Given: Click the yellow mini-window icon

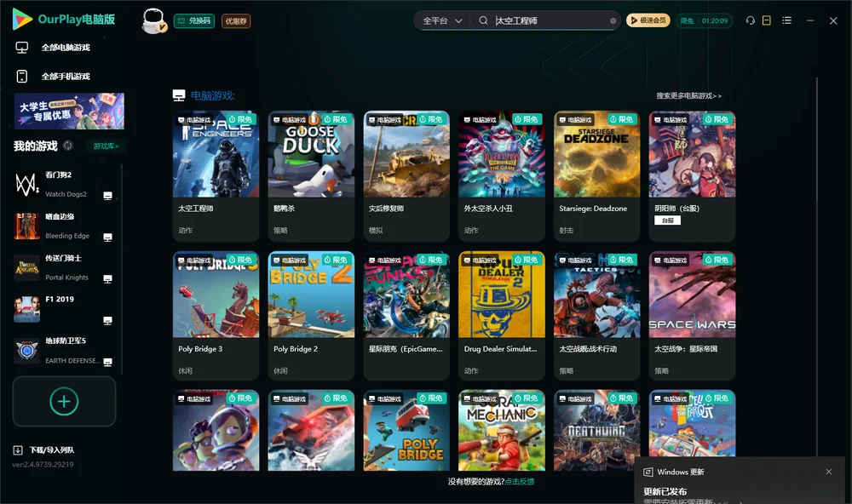Looking at the screenshot, I should coord(767,20).
